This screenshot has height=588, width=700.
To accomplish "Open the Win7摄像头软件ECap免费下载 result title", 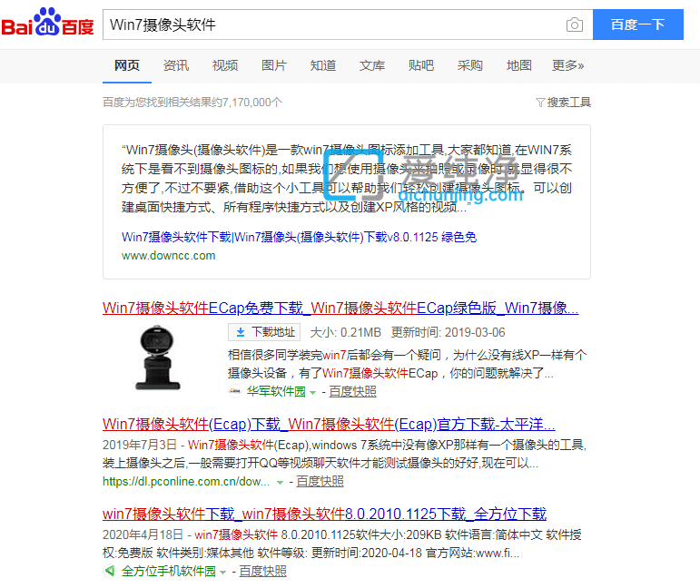I will [340, 308].
